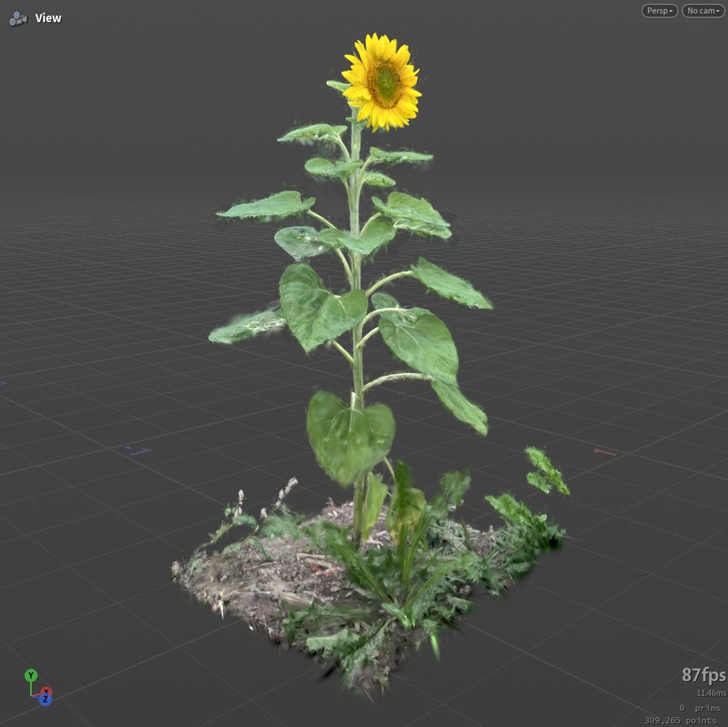This screenshot has height=727, width=728.
Task: Open the Persp view dropdown
Action: pos(659,11)
